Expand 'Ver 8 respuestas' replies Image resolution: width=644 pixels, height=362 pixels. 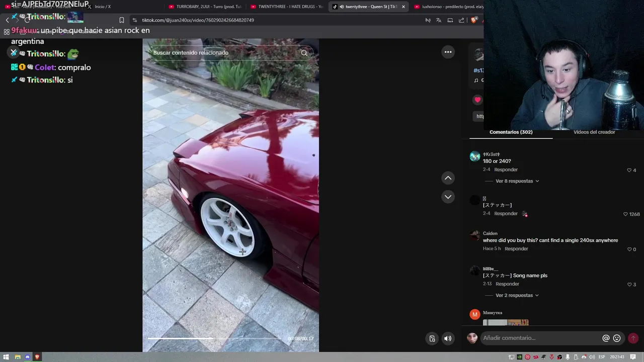[x=517, y=181]
